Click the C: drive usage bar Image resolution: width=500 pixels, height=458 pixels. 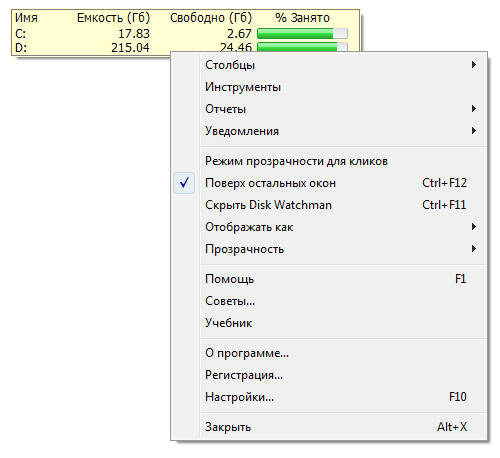tap(302, 34)
